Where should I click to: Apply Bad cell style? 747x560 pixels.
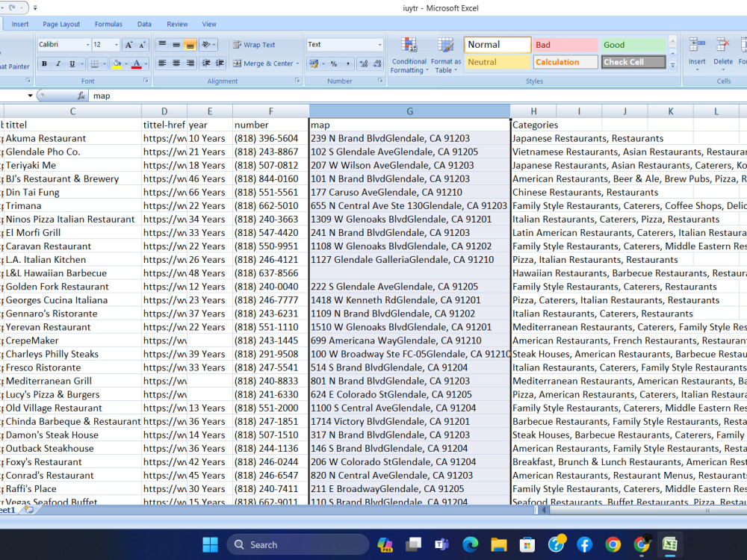[565, 45]
